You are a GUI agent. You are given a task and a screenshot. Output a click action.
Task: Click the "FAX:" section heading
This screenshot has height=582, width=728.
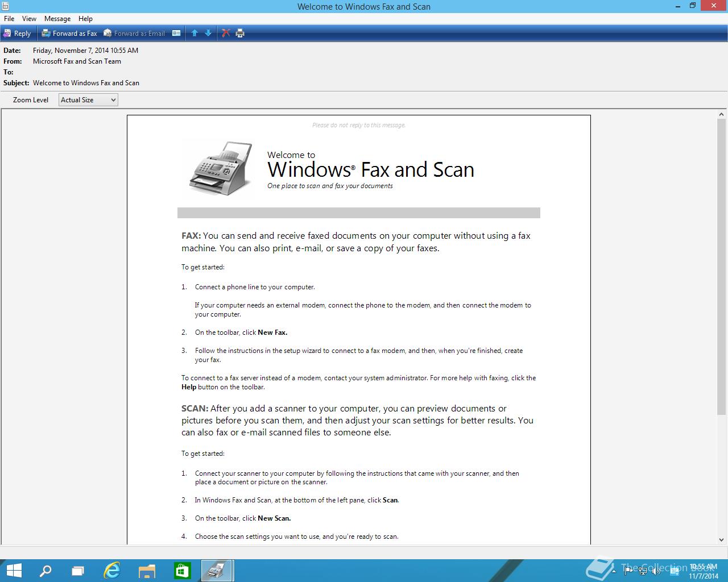pos(191,236)
